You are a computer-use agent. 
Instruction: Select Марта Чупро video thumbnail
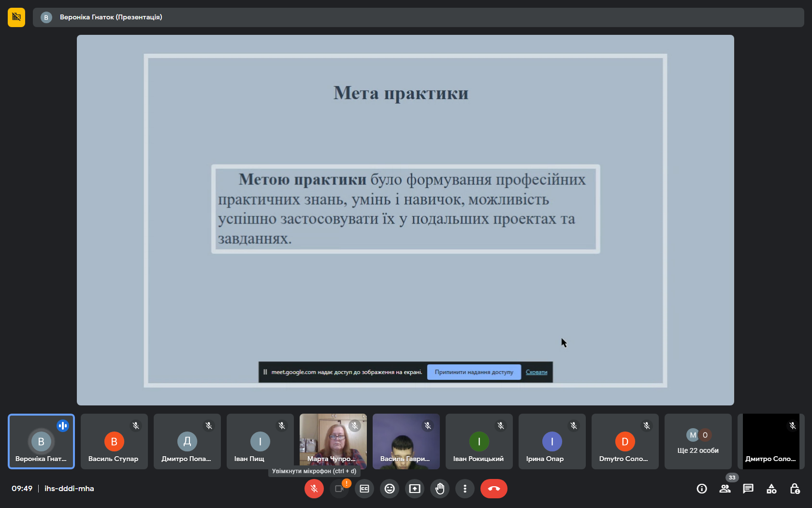point(333,441)
